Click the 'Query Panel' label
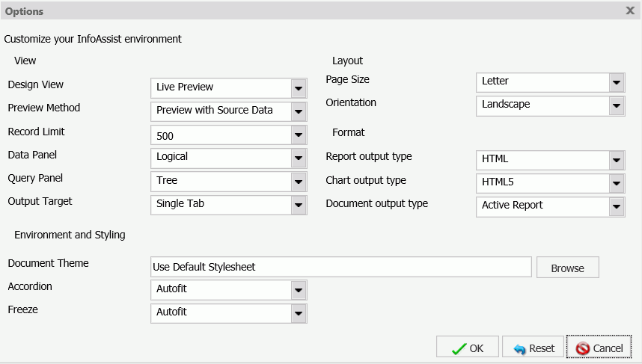This screenshot has width=642, height=364. [x=35, y=179]
